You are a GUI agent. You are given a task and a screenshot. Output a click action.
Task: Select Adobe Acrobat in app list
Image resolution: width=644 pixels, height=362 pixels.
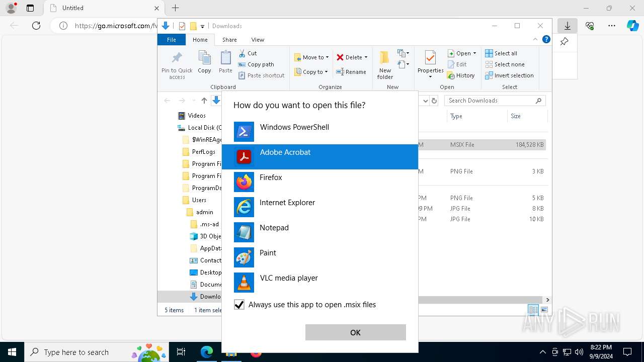pos(320,157)
